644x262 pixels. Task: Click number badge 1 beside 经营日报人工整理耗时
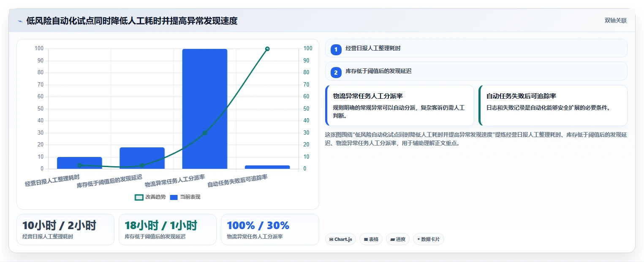tap(336, 50)
